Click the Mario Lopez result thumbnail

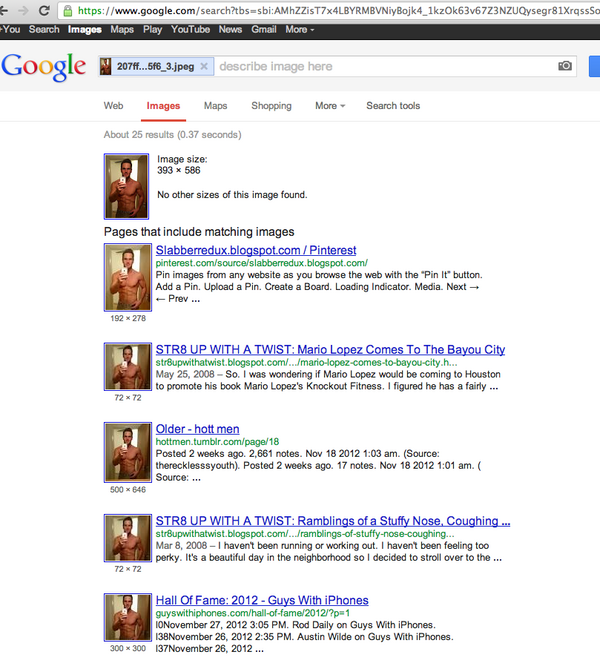(128, 366)
